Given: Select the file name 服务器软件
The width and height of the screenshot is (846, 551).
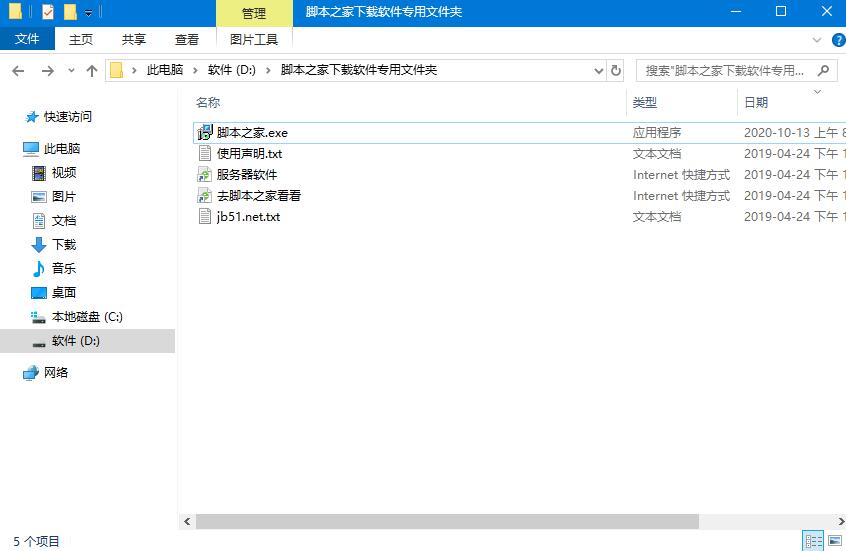Looking at the screenshot, I should coord(247,175).
